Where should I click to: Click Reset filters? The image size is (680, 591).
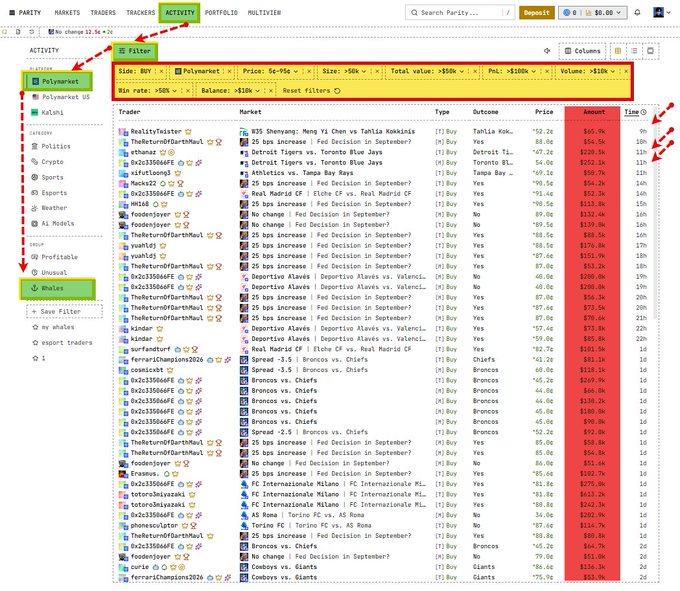click(311, 91)
